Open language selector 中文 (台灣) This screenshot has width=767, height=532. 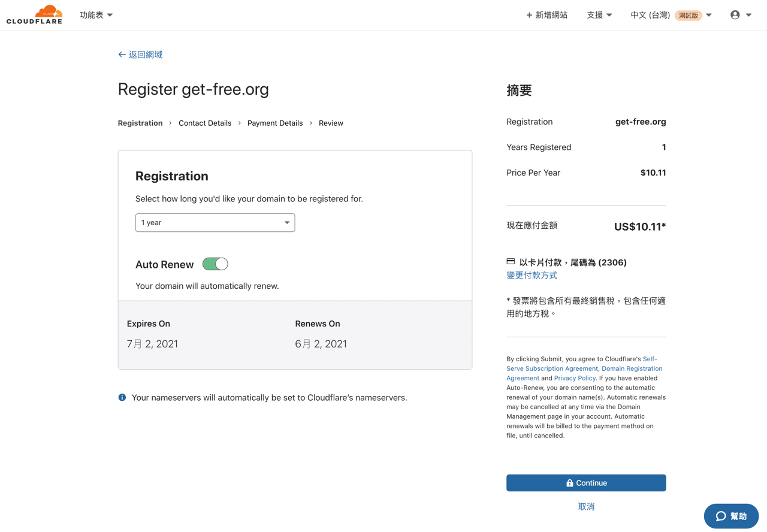click(671, 15)
